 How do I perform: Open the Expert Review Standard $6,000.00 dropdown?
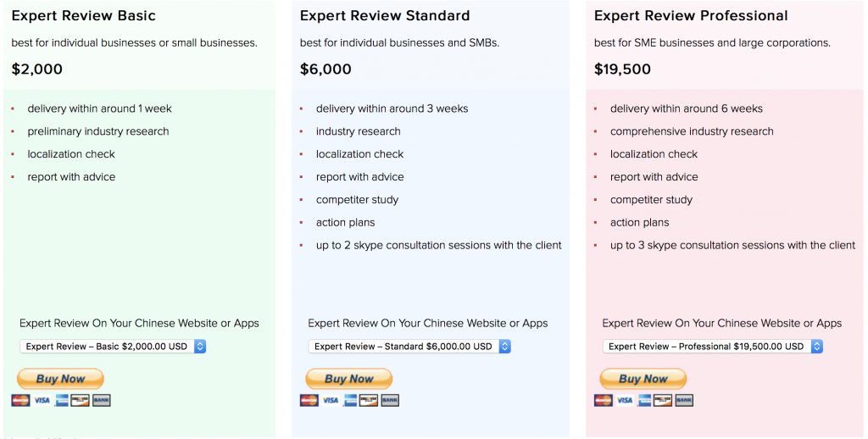(x=409, y=347)
